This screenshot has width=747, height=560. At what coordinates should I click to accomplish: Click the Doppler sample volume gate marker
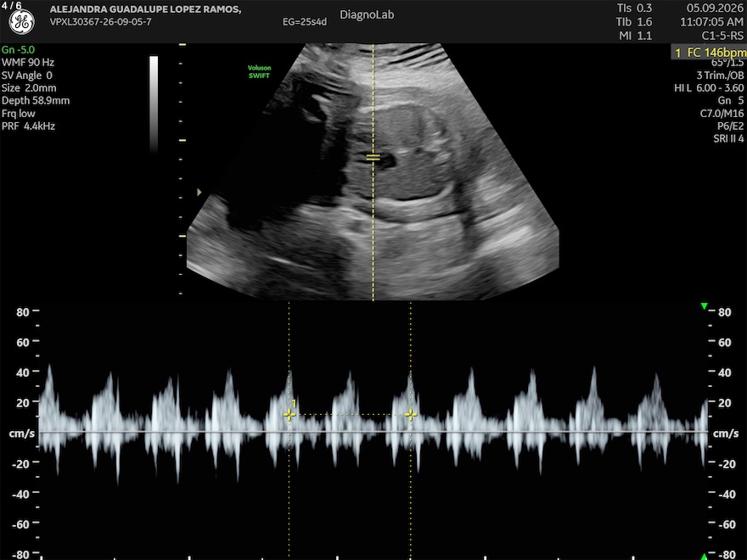[x=373, y=157]
